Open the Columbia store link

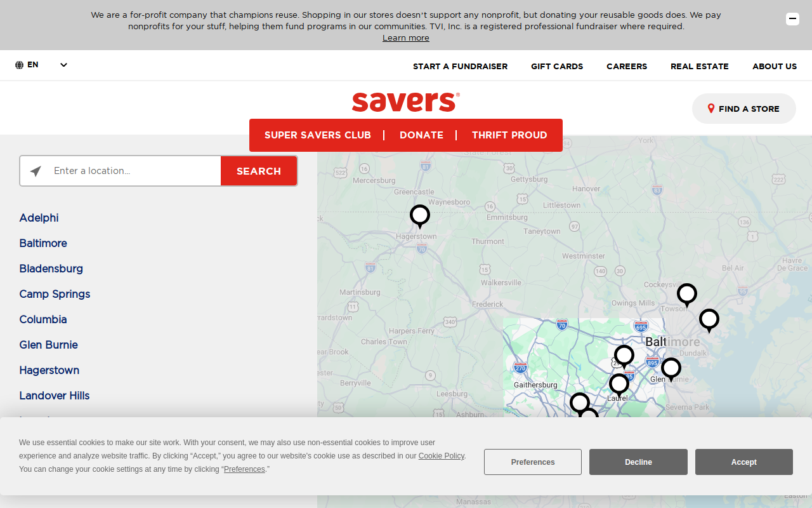click(x=43, y=319)
